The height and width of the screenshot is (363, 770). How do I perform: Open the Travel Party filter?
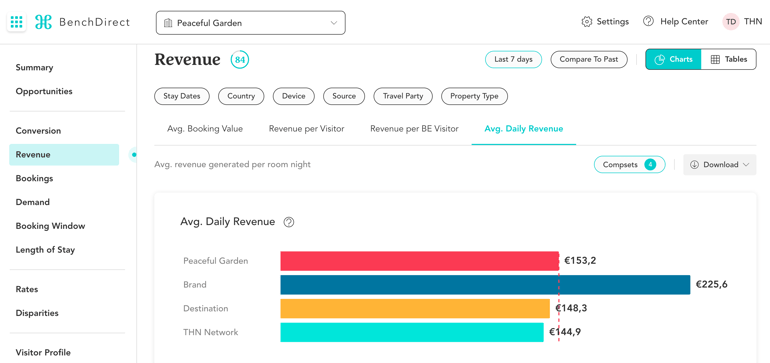point(403,96)
